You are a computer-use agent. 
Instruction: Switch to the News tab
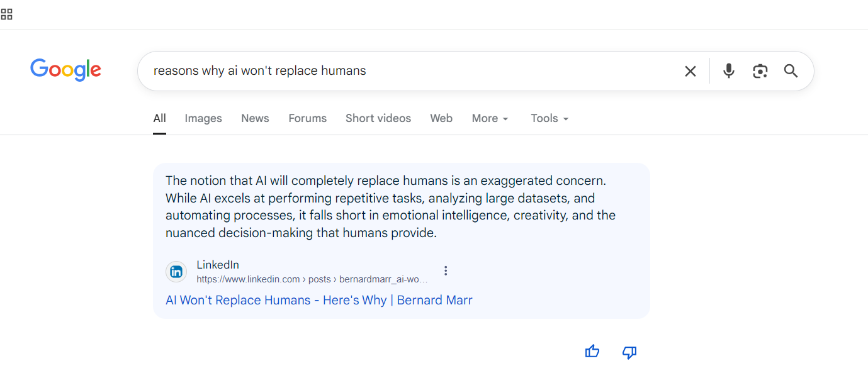click(x=255, y=118)
